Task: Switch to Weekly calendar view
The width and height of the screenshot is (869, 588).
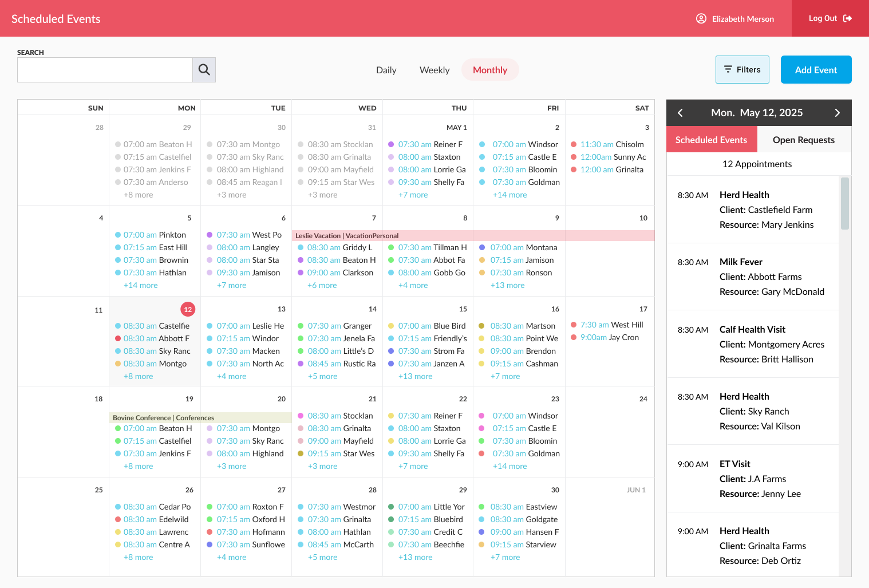Action: click(x=434, y=69)
